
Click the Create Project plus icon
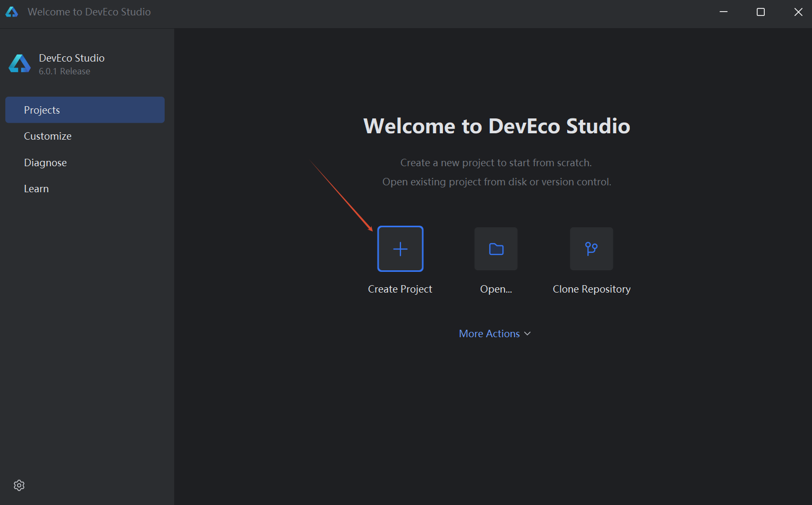(400, 249)
